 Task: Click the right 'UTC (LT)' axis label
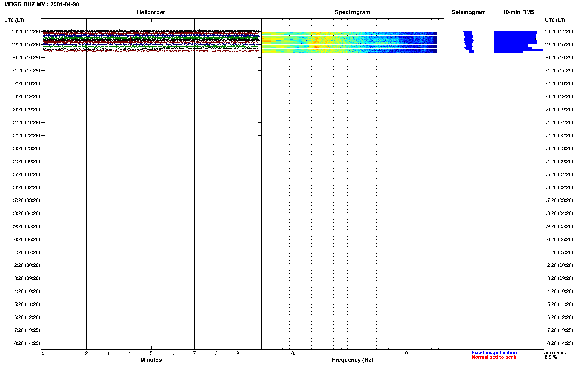click(555, 20)
